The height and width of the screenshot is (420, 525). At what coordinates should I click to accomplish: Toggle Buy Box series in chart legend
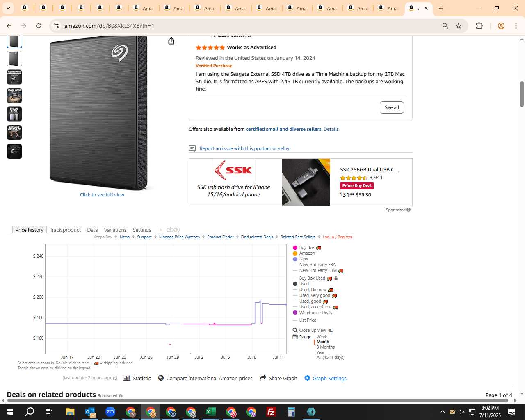pyautogui.click(x=306, y=247)
